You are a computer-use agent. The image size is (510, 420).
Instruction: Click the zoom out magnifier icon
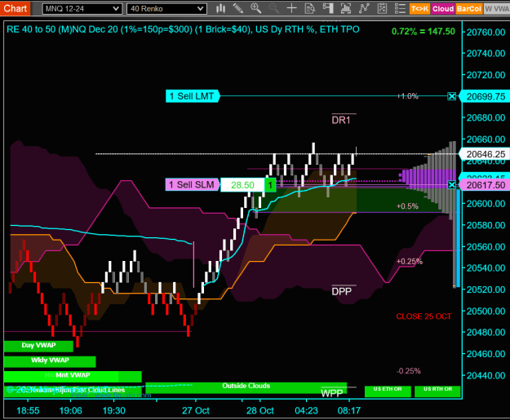tap(274, 8)
